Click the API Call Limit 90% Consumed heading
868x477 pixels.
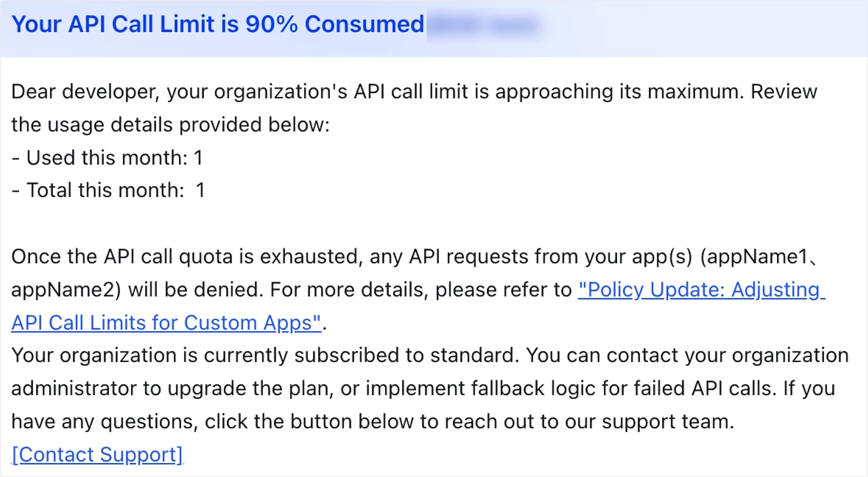click(x=218, y=25)
